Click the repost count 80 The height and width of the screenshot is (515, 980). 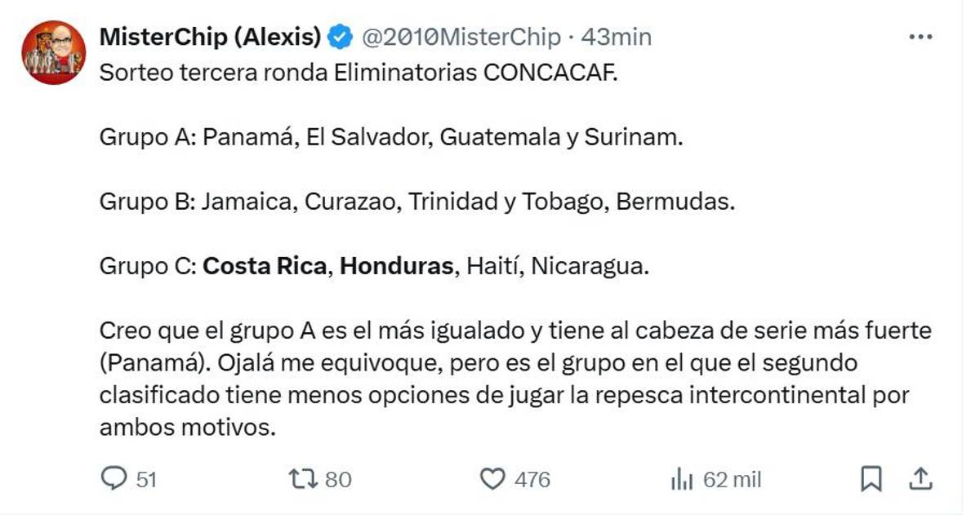click(x=338, y=480)
